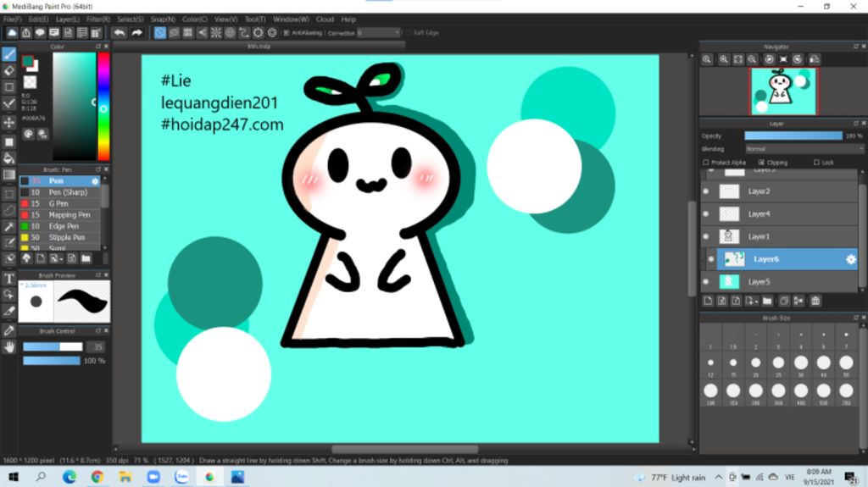Image resolution: width=868 pixels, height=487 pixels.
Task: Open the View menu
Action: tap(225, 19)
